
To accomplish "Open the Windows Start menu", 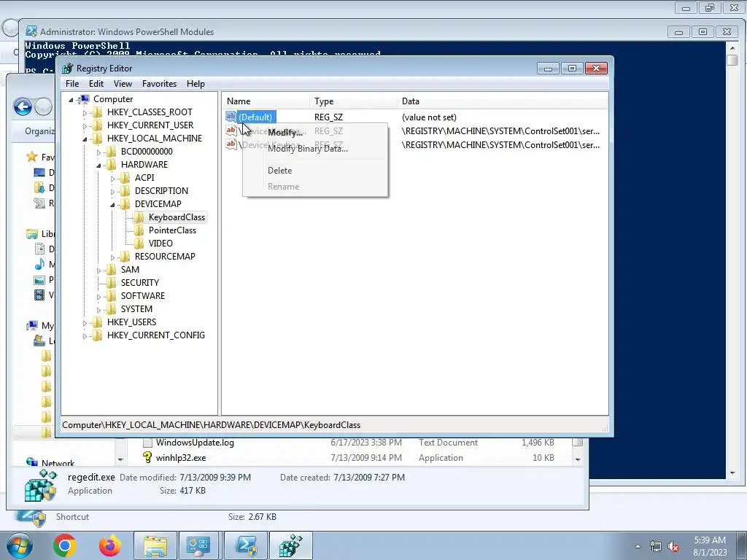I will (x=20, y=545).
